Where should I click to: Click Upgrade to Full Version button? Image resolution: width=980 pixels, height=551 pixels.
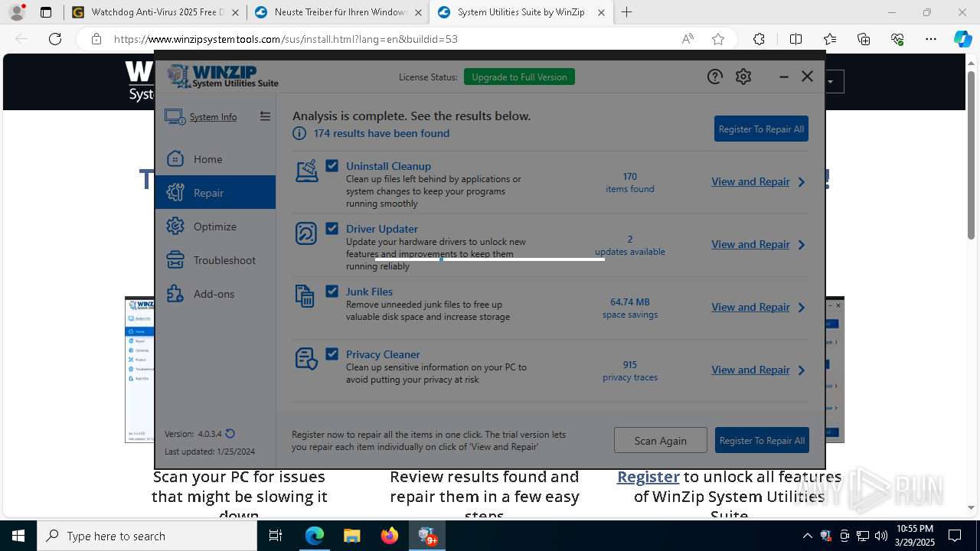(519, 77)
